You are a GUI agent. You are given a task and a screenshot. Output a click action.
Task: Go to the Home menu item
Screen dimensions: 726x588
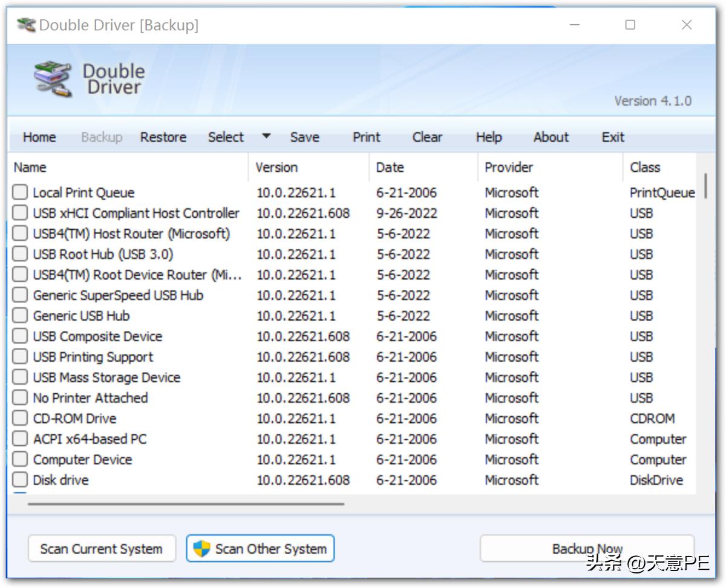click(39, 137)
